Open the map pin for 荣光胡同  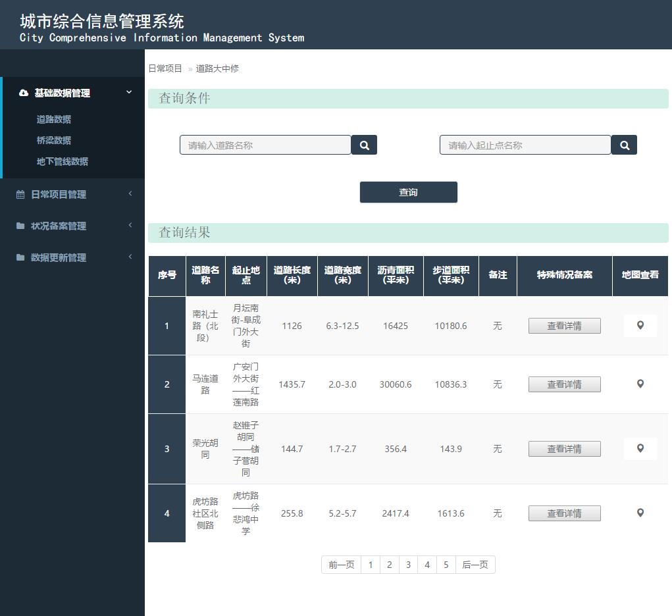click(x=639, y=448)
